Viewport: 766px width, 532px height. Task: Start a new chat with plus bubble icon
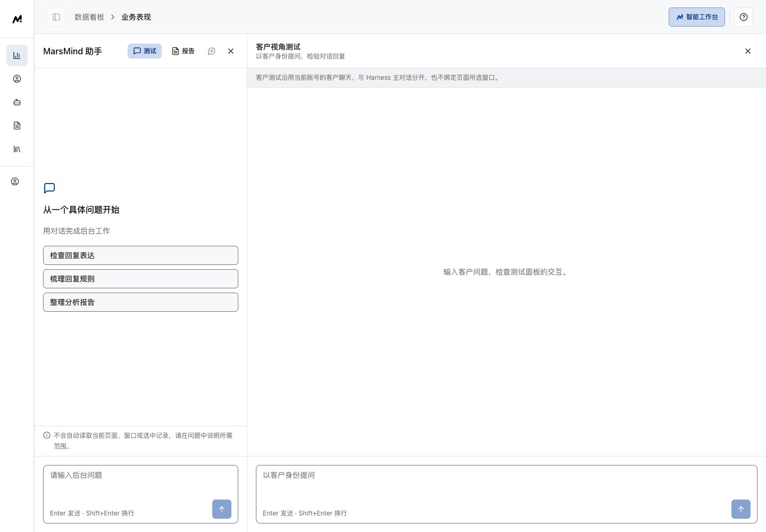coord(212,51)
